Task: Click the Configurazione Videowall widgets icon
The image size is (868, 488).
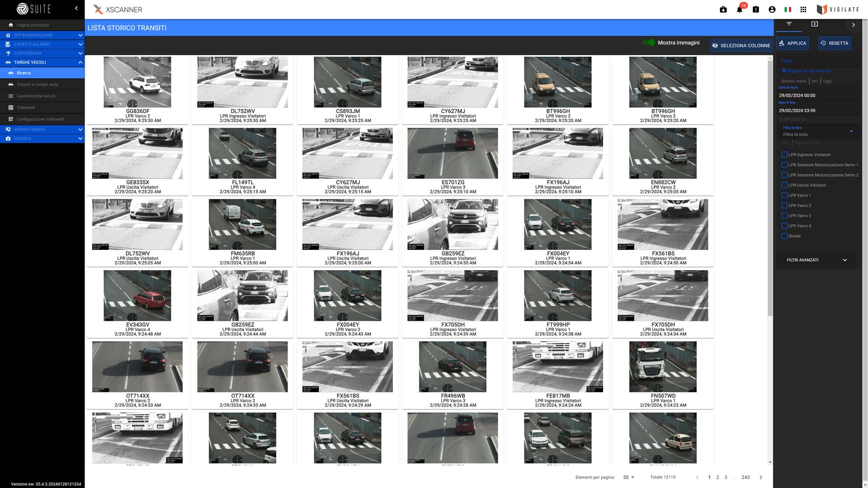Action: [x=11, y=119]
